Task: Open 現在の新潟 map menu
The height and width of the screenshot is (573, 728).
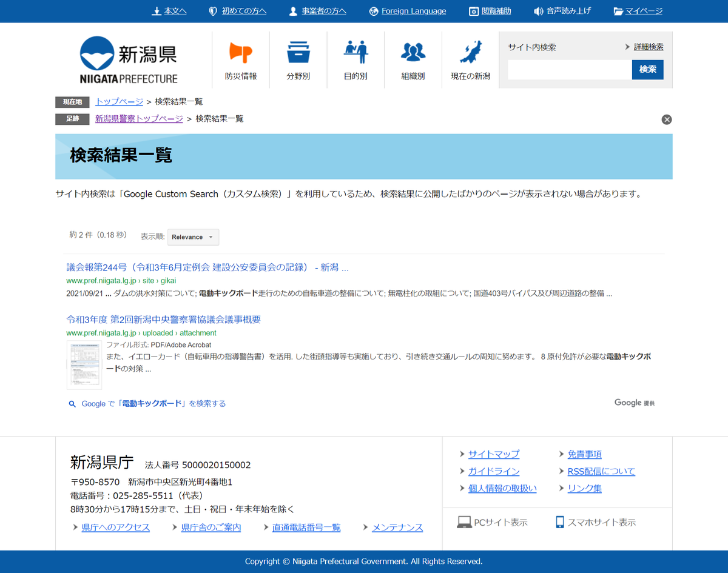Action: (x=470, y=60)
